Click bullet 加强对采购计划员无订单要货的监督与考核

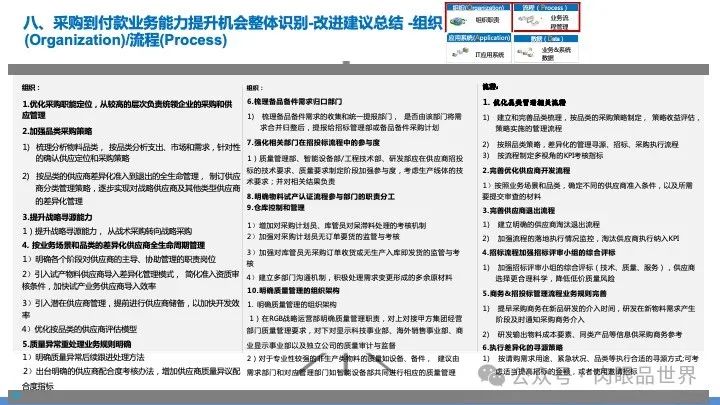tap(323, 236)
